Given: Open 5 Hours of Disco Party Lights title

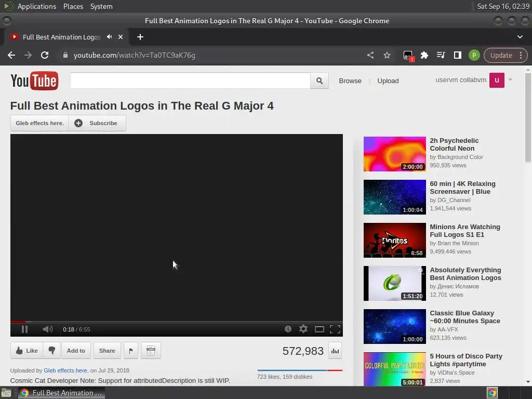Looking at the screenshot, I should 466,360.
